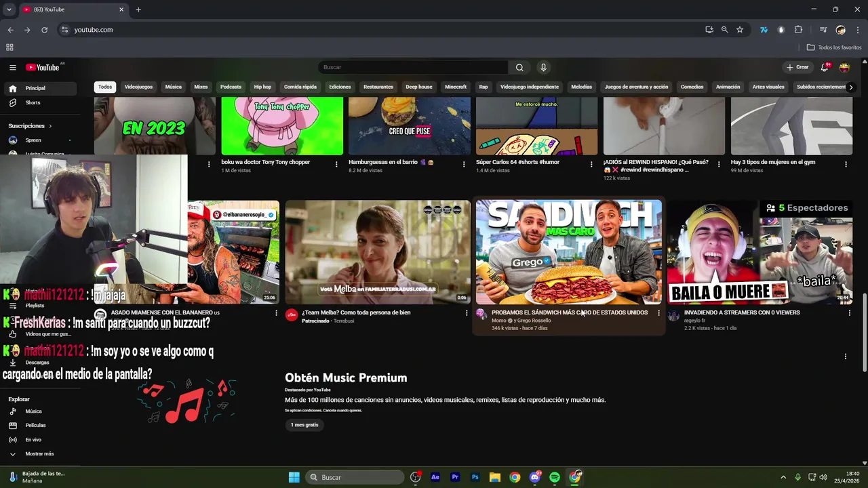Screen dimensions: 868x488
Task: Open options for INVADIENDO A STREAMERS video
Action: [850, 313]
